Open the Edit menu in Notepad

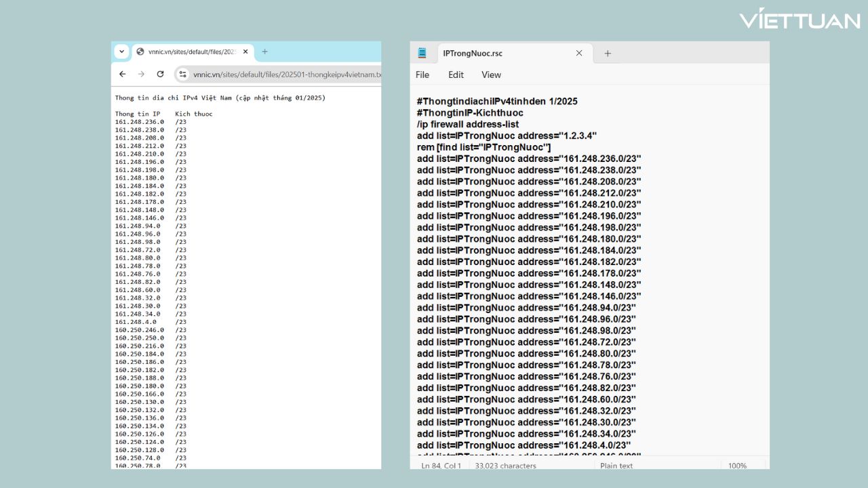pyautogui.click(x=456, y=75)
